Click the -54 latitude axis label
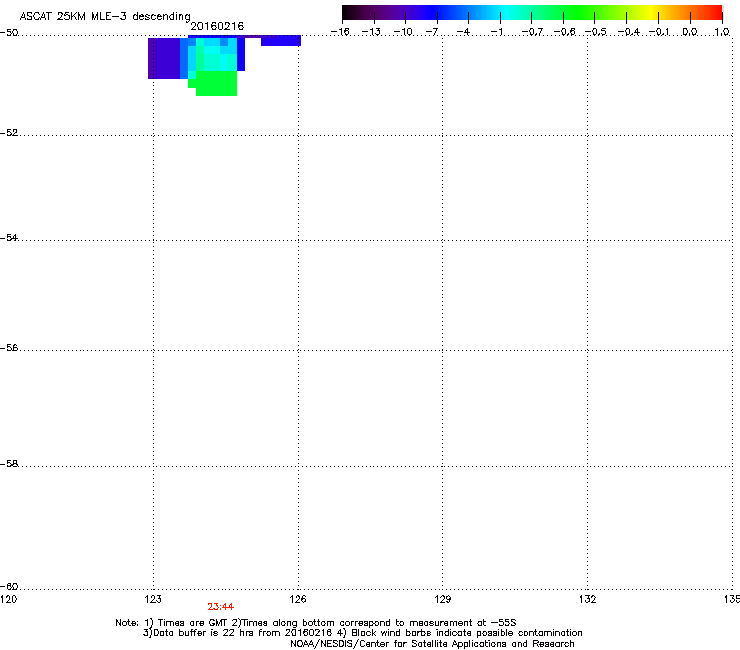Screen dimensions: 740x650 click(9, 237)
